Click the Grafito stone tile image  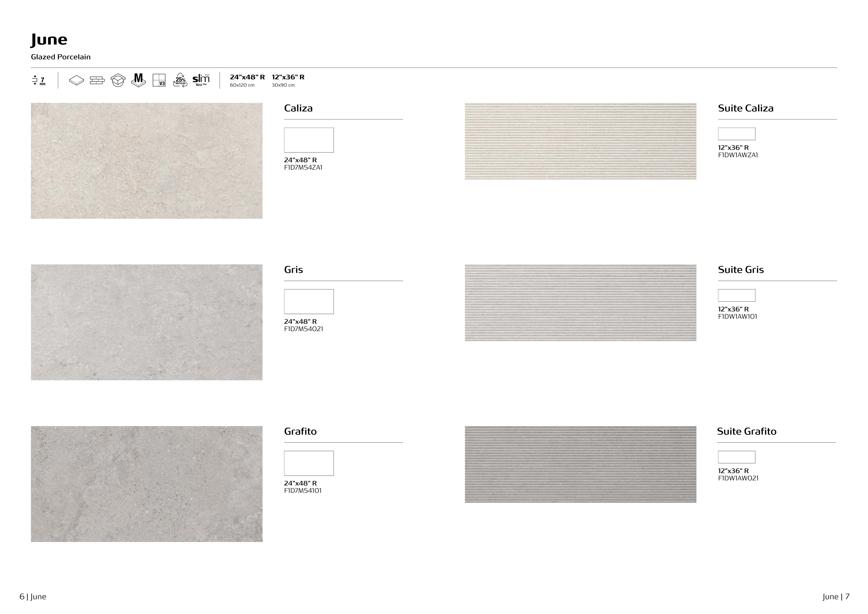147,484
